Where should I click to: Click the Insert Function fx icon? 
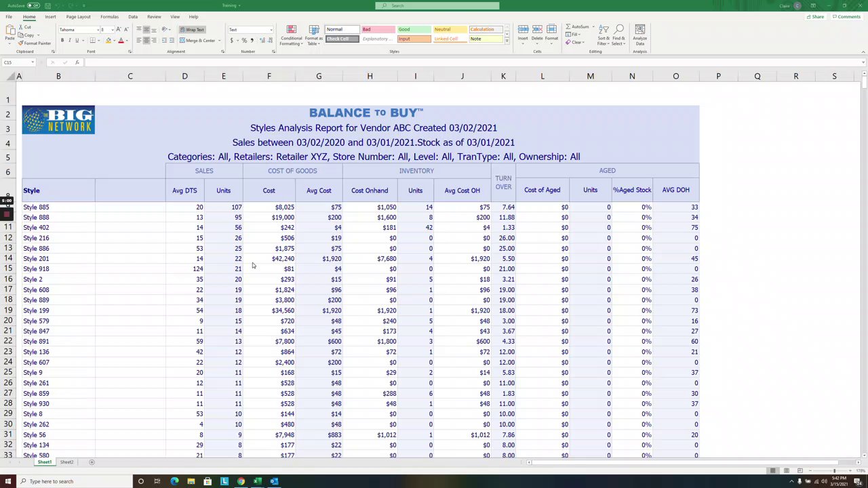pyautogui.click(x=77, y=62)
